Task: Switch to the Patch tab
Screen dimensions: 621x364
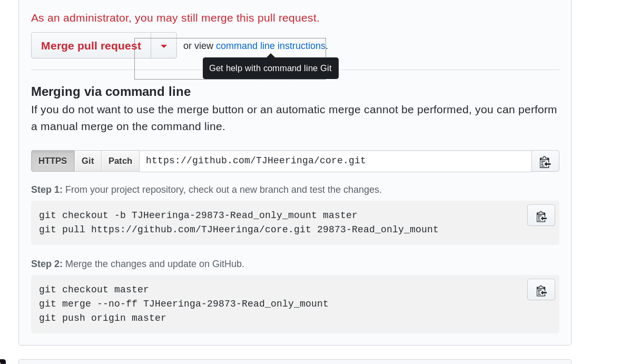Action: point(120,161)
